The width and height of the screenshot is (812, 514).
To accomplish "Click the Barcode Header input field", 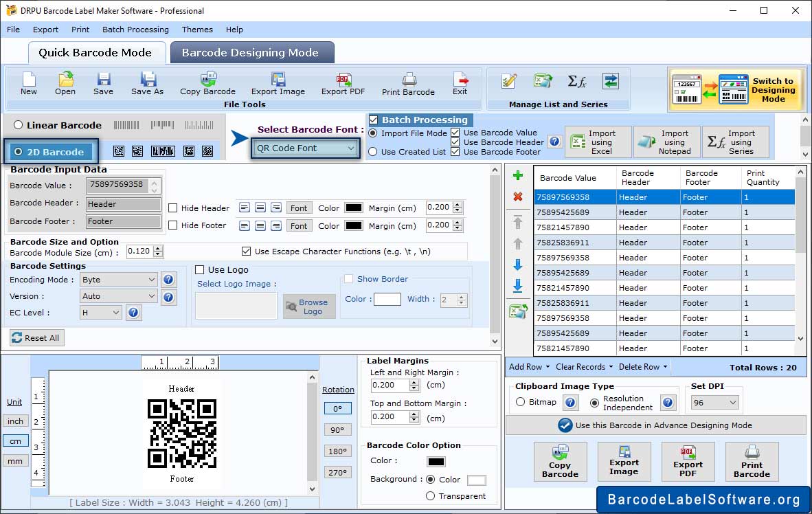I will (x=123, y=204).
